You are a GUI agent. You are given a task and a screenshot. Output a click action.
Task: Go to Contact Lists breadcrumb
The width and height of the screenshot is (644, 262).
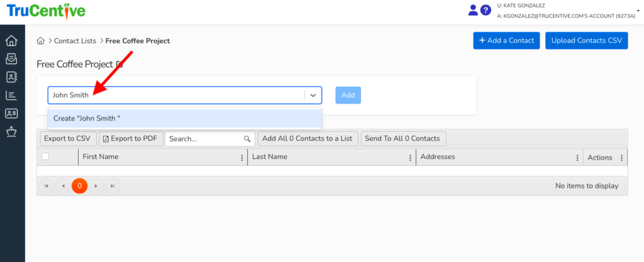75,41
